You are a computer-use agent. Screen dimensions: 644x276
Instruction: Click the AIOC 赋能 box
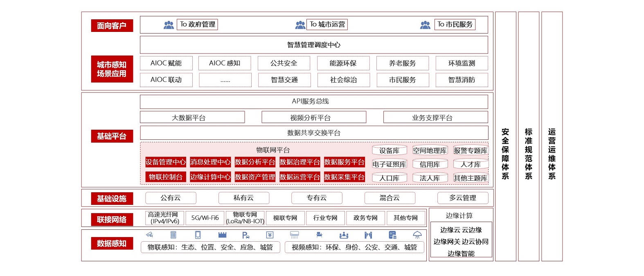166,63
